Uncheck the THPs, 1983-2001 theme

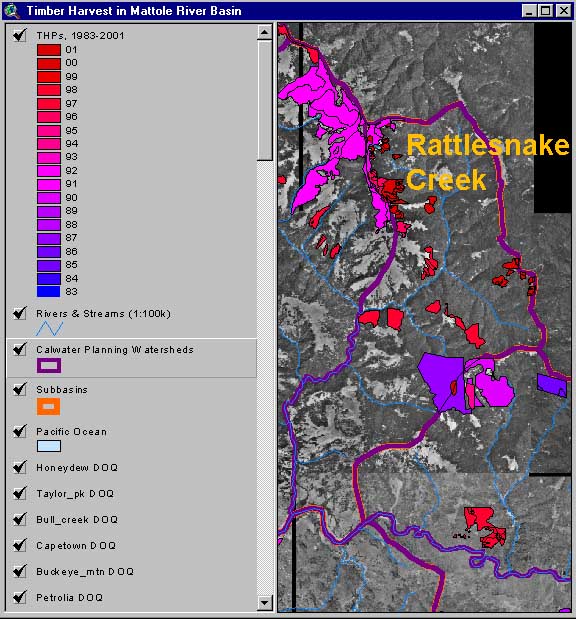tap(19, 35)
